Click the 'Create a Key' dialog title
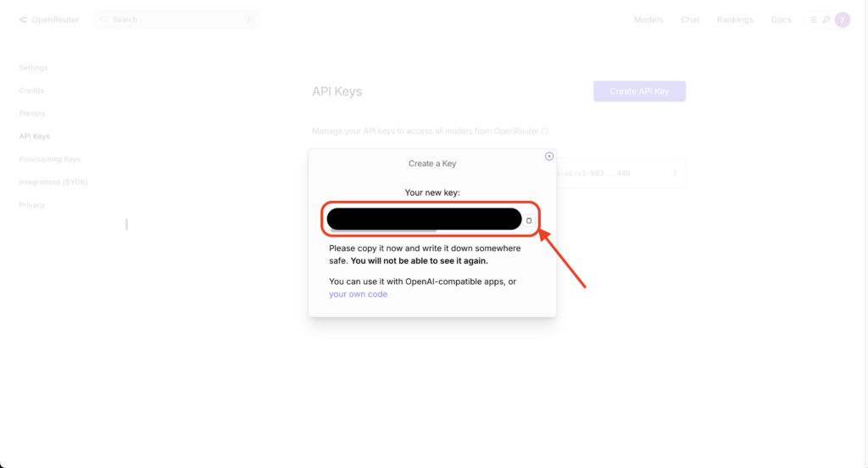Image resolution: width=868 pixels, height=468 pixels. [432, 164]
